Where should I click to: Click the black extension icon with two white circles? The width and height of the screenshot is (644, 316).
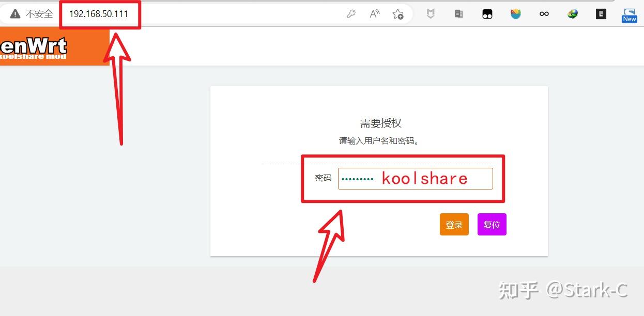487,14
